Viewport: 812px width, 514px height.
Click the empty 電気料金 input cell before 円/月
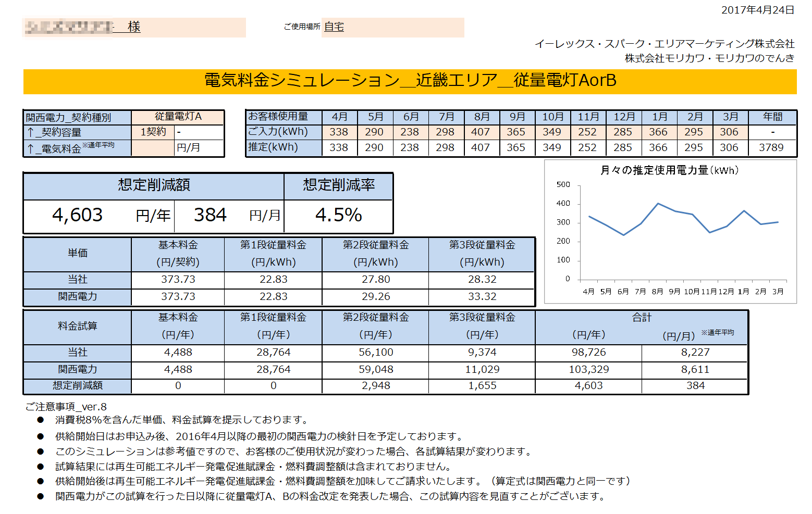(153, 148)
